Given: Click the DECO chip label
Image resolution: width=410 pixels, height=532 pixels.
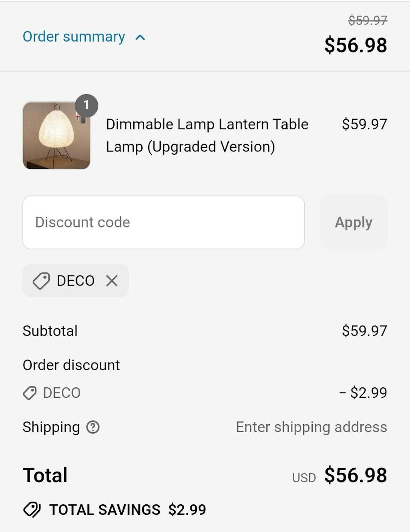Looking at the screenshot, I should pyautogui.click(x=76, y=281).
